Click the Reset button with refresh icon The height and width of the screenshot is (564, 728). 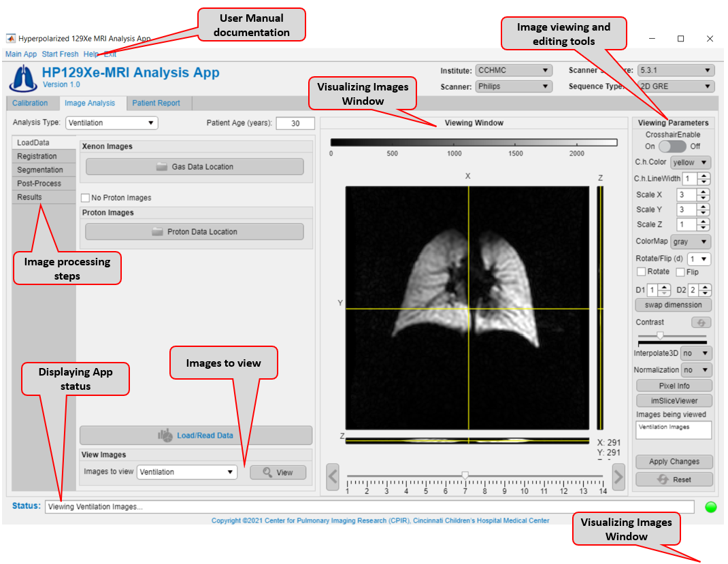(x=674, y=480)
